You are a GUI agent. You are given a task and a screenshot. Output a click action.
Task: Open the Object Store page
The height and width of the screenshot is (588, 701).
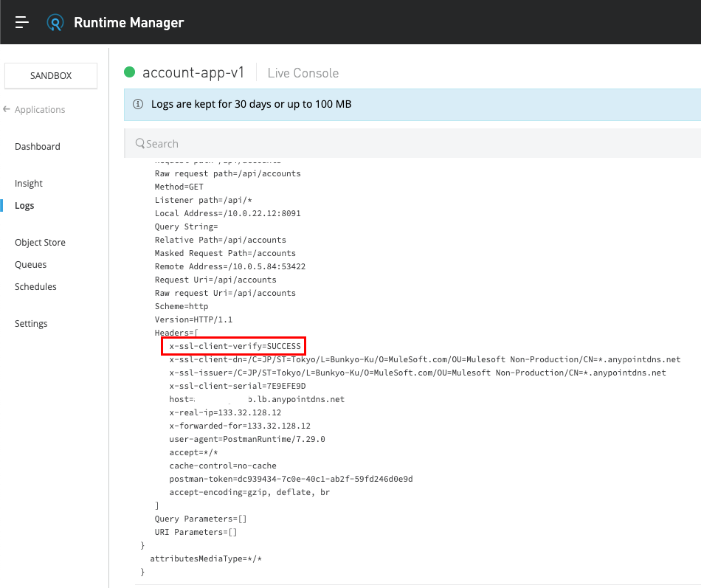(x=40, y=243)
